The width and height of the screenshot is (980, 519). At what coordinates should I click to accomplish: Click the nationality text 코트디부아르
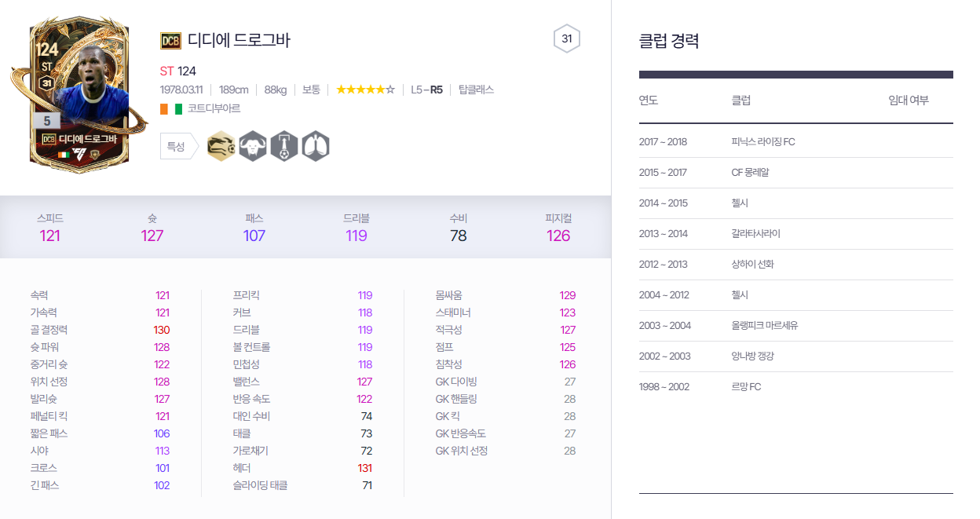[214, 108]
